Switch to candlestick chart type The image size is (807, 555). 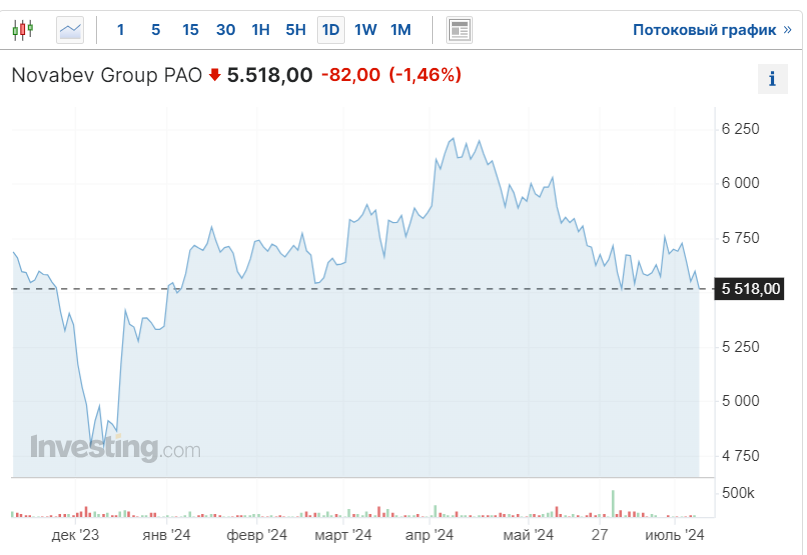click(x=23, y=30)
